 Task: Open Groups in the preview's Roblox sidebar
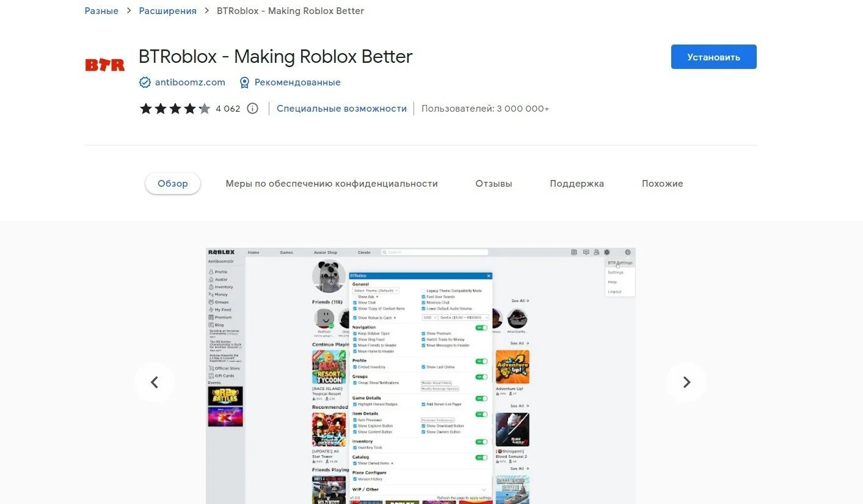coord(219,302)
